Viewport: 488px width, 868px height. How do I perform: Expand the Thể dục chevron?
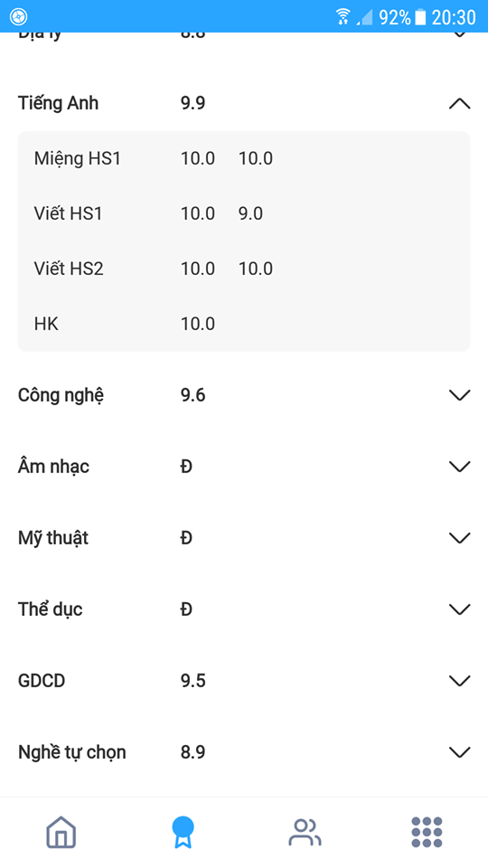[x=460, y=609]
